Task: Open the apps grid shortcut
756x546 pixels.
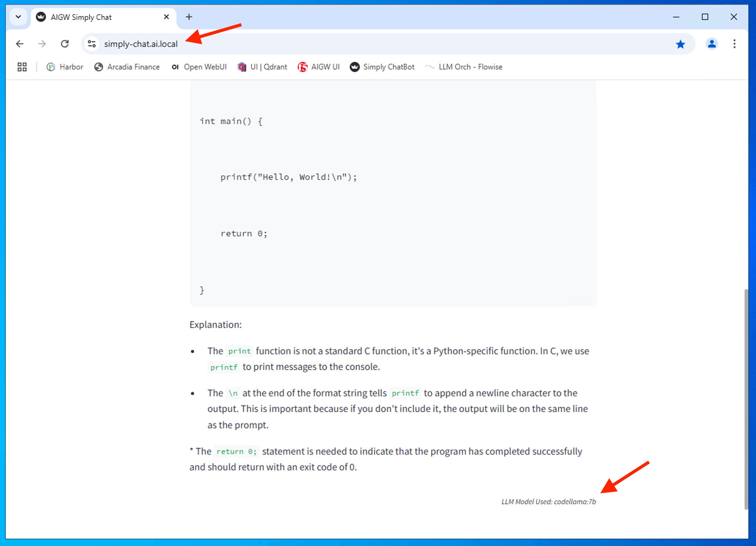Action: (22, 67)
